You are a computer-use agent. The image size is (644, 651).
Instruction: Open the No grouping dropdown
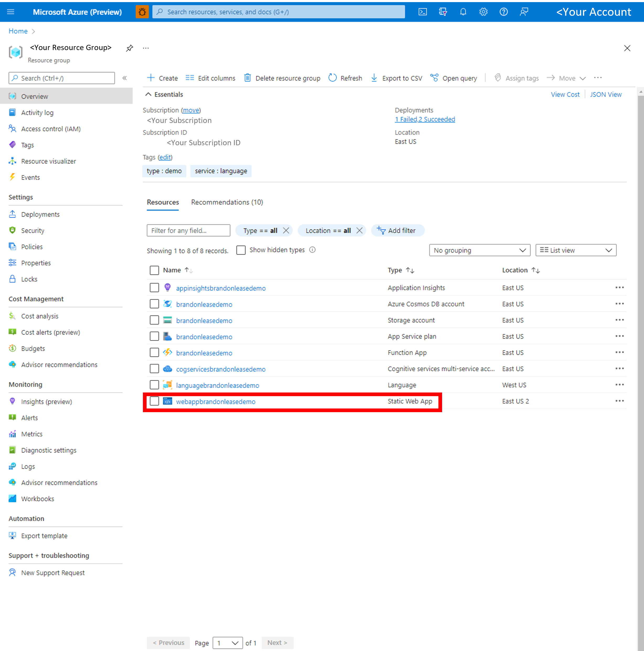[x=479, y=250]
